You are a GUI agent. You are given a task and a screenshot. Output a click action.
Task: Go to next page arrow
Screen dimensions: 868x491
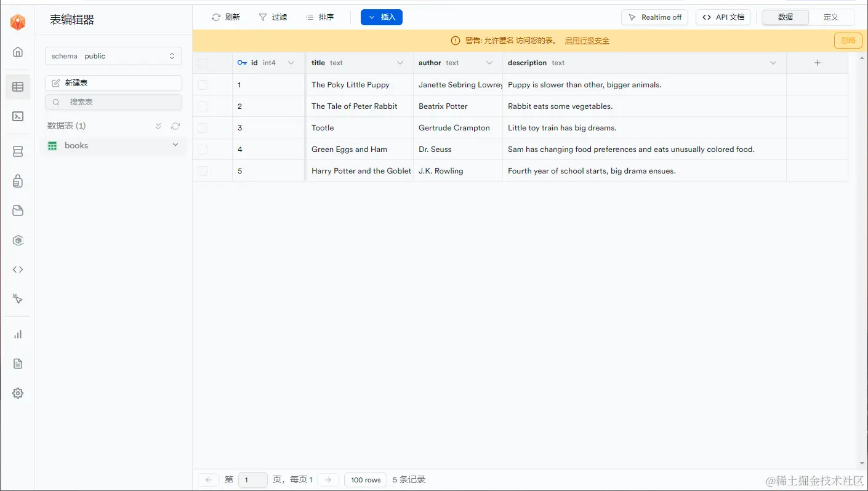328,480
